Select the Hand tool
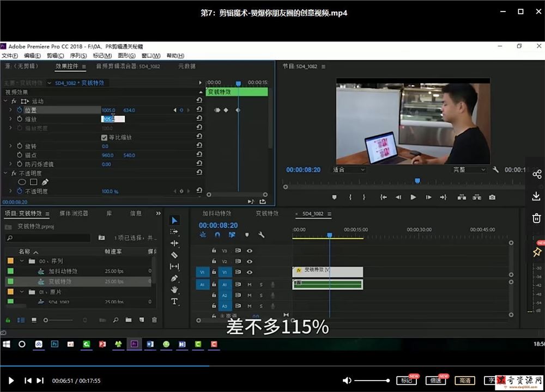This screenshot has width=545, height=392. (174, 290)
